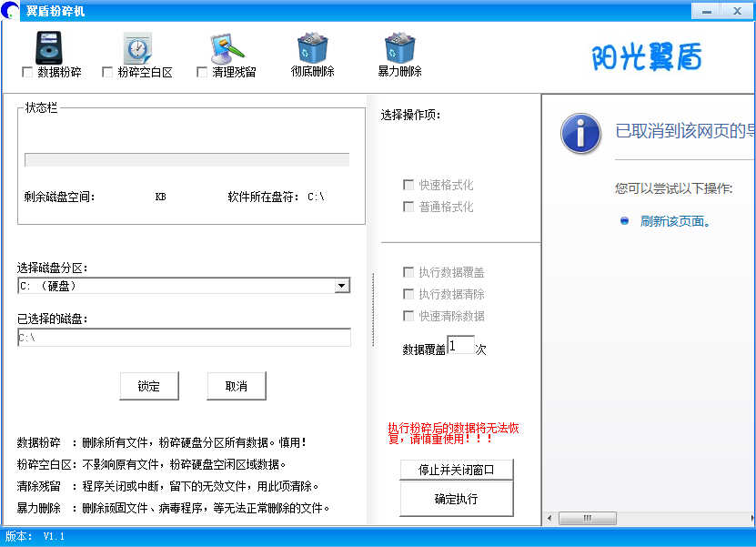Check the 清理残留 checkbox
Viewport: 756px width, 547px height.
[202, 72]
